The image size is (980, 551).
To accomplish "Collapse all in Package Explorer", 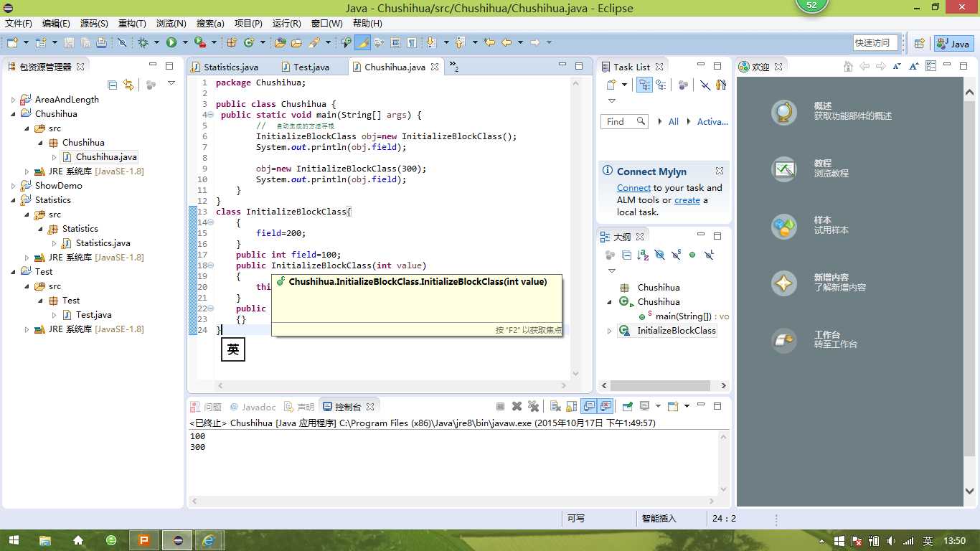I will click(113, 85).
